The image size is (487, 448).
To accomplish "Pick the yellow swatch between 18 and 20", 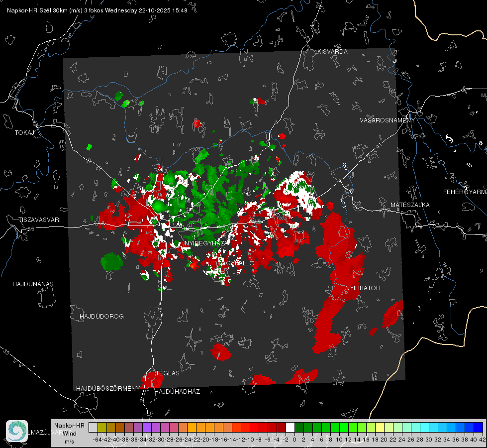I will click(x=380, y=428).
